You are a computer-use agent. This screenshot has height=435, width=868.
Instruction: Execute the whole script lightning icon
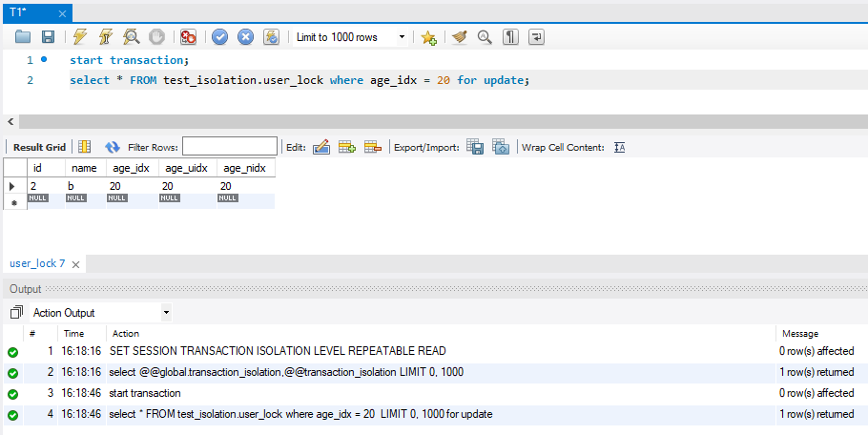click(x=80, y=37)
